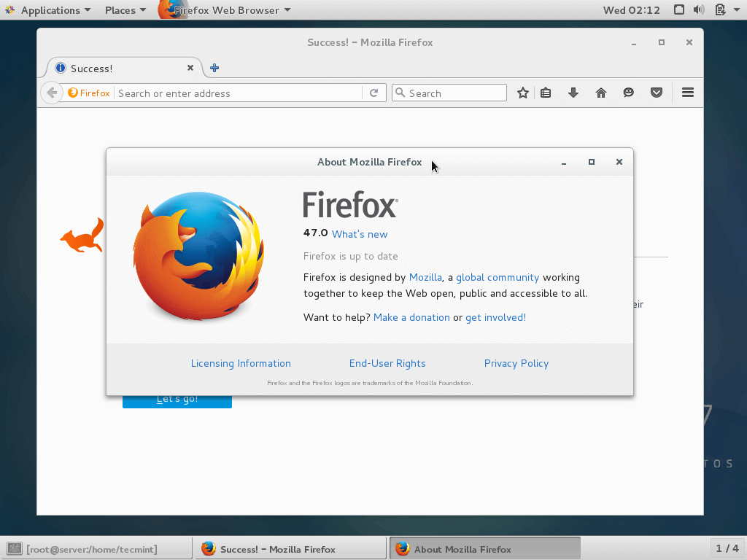Expand the system menu dropdown arrow
Image resolution: width=747 pixels, height=560 pixels.
pyautogui.click(x=737, y=10)
